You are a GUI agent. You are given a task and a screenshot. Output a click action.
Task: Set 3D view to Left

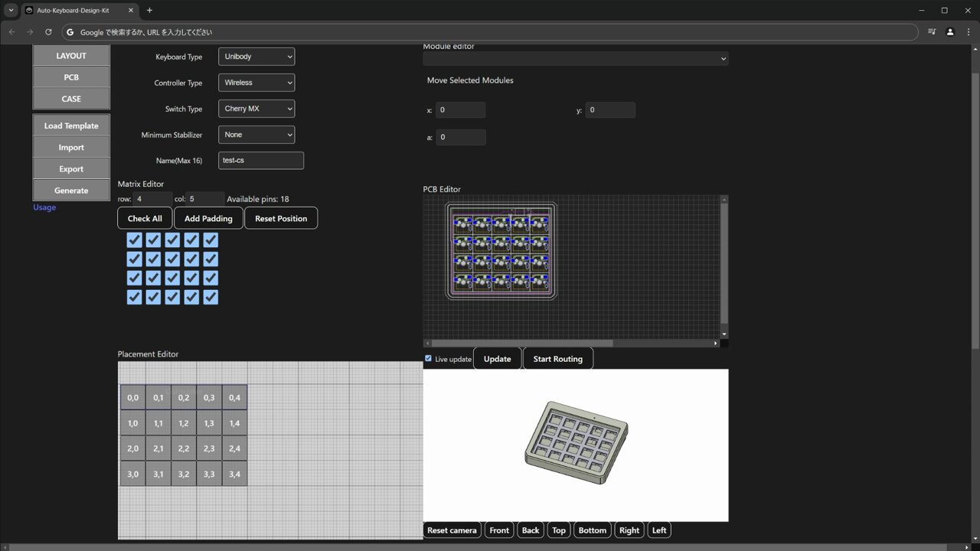point(659,530)
